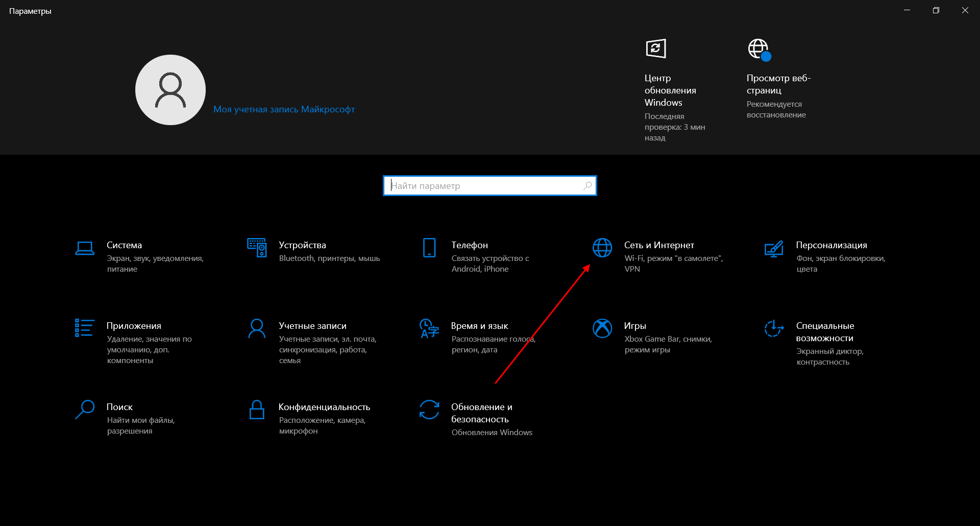
Task: Click the magnifier in the search box
Action: (x=587, y=185)
